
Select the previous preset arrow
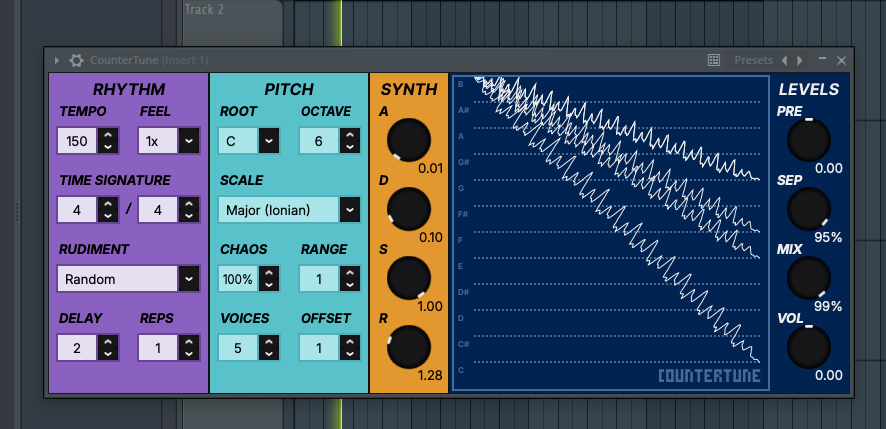click(x=784, y=60)
